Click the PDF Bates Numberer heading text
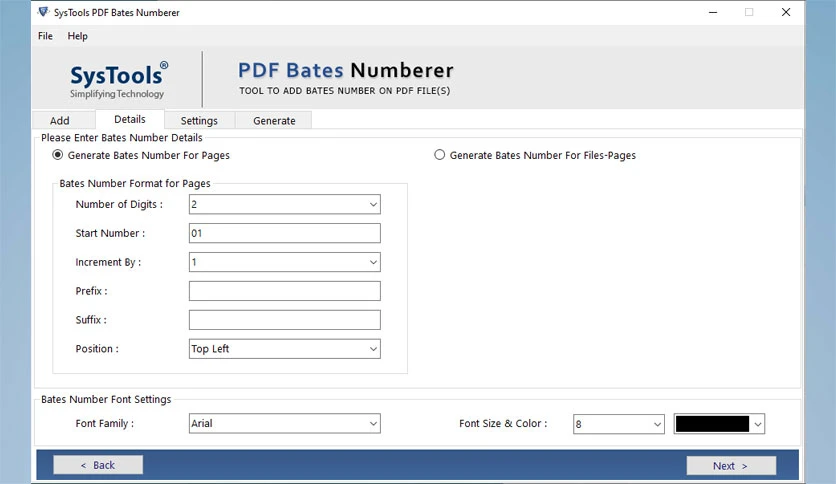 (345, 70)
